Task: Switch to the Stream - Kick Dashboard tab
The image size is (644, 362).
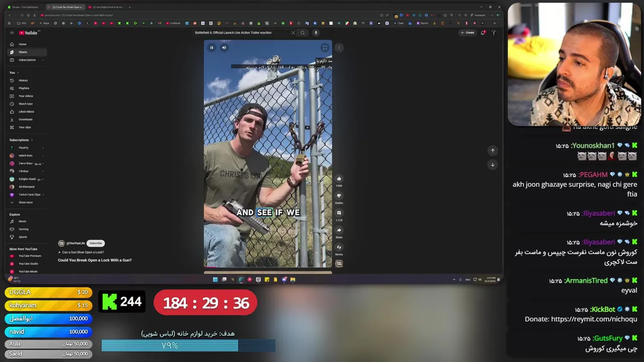Action: click(25, 7)
